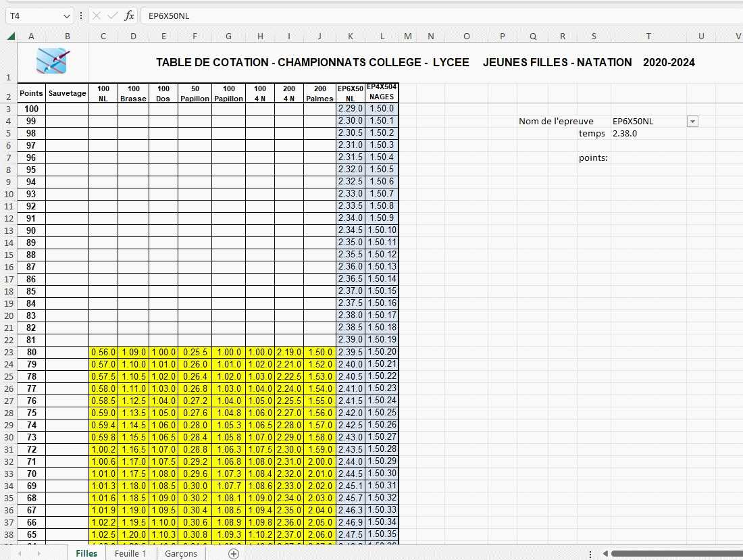Select cell with value 2.38.0 in column K
This screenshot has height=560, width=743.
pos(350,315)
